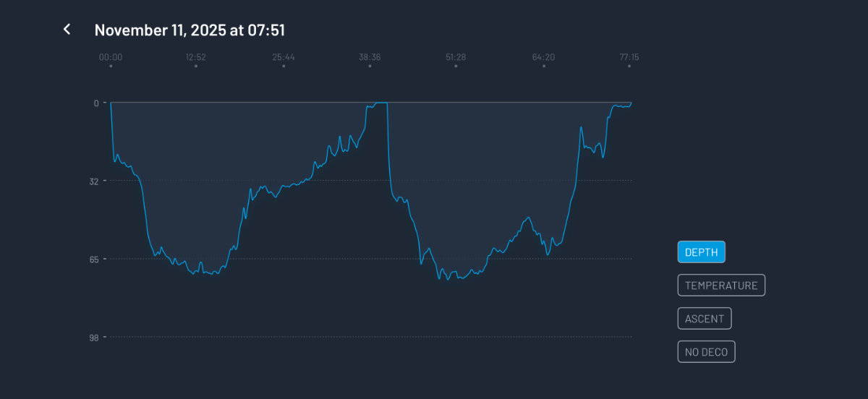
Task: Switch to the TEMPERATURE graph
Action: [x=720, y=286]
